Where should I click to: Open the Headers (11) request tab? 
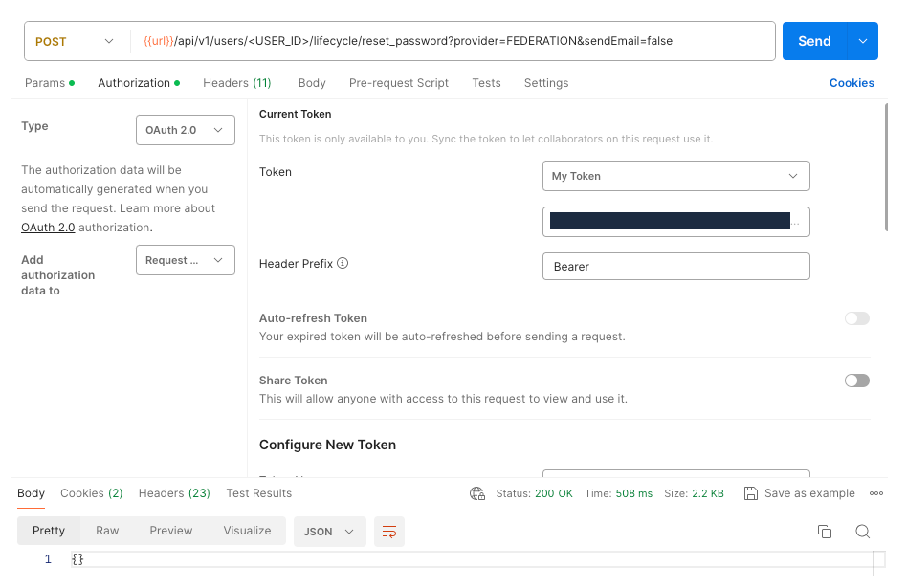[x=236, y=83]
